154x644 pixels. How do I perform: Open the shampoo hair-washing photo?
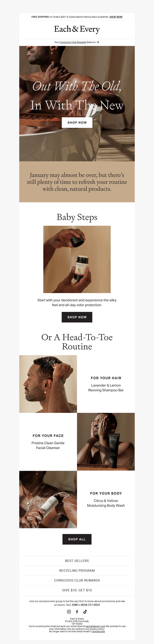[48, 384]
